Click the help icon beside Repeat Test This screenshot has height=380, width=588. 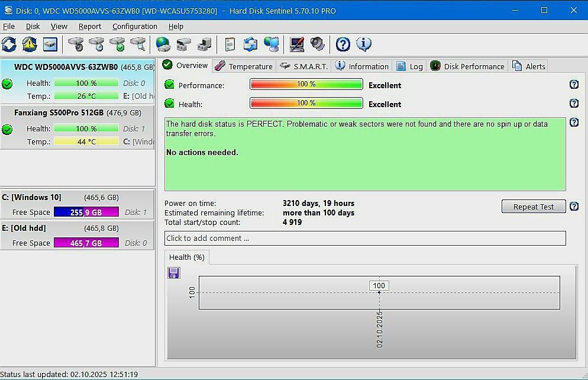click(574, 207)
